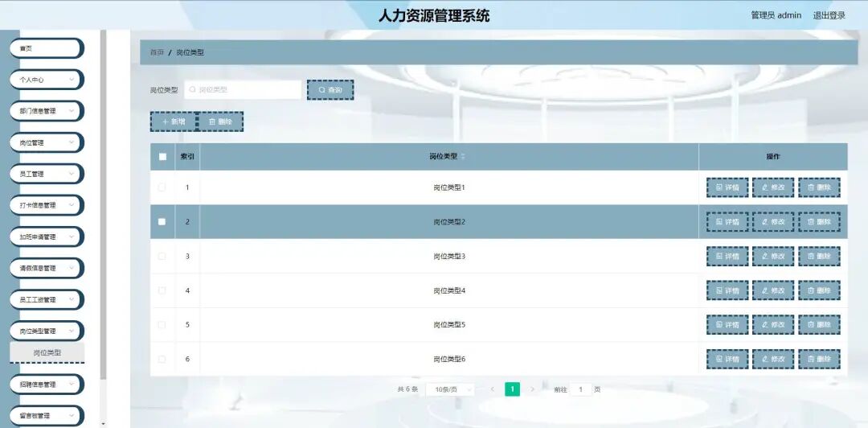Click 删除 for 岗位类型6
The image size is (868, 428).
tap(819, 360)
